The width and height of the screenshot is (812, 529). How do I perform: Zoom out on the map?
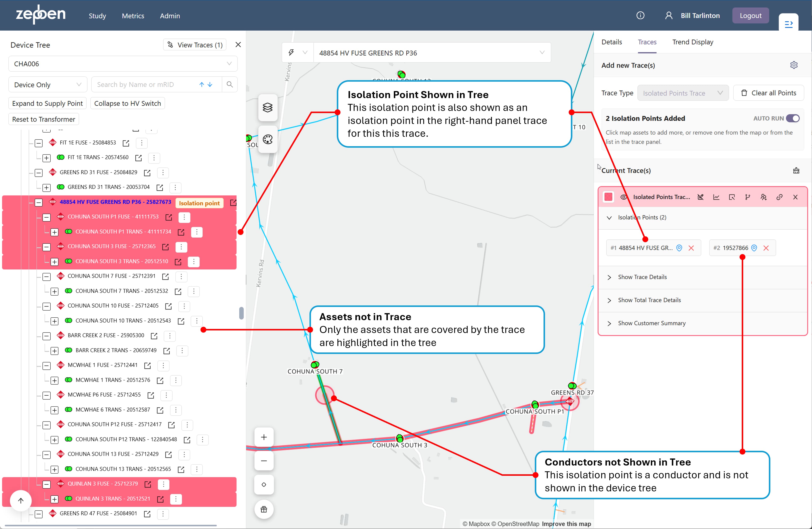coord(264,461)
